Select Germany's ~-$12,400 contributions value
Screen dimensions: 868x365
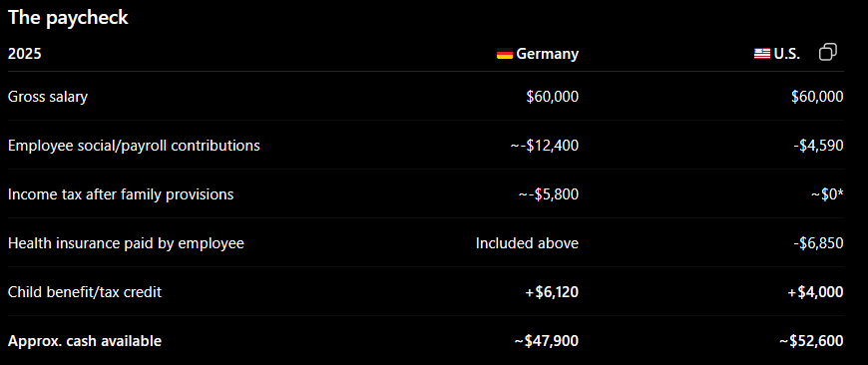tap(544, 146)
